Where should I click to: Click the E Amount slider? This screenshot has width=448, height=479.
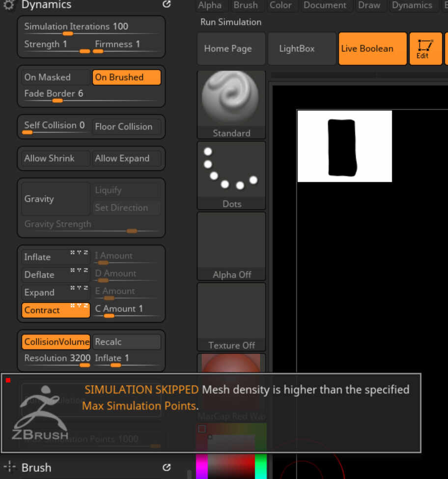(x=127, y=293)
